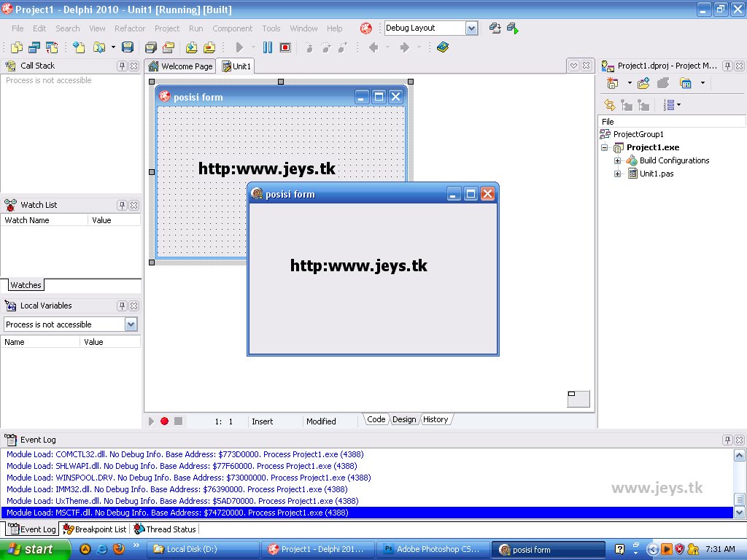Open the File menu
The height and width of the screenshot is (560, 747).
point(18,28)
